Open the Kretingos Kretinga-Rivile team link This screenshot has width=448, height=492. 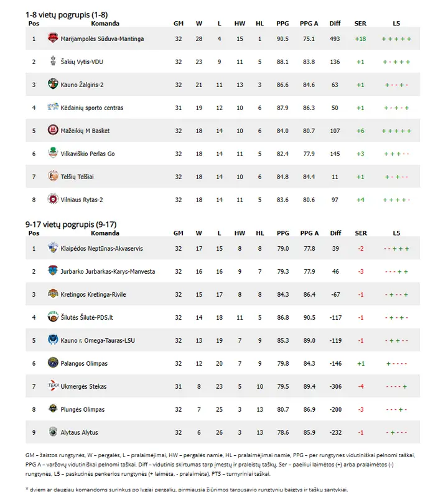tap(93, 295)
